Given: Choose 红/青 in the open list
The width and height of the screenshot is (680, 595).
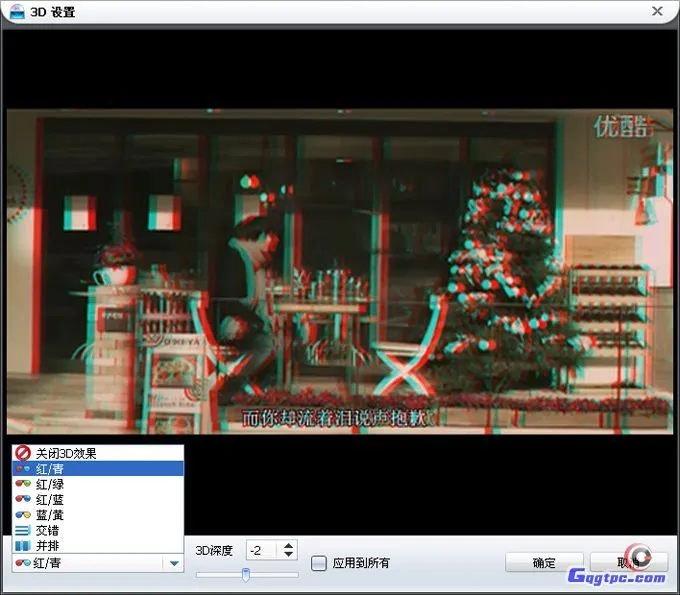Looking at the screenshot, I should point(98,469).
